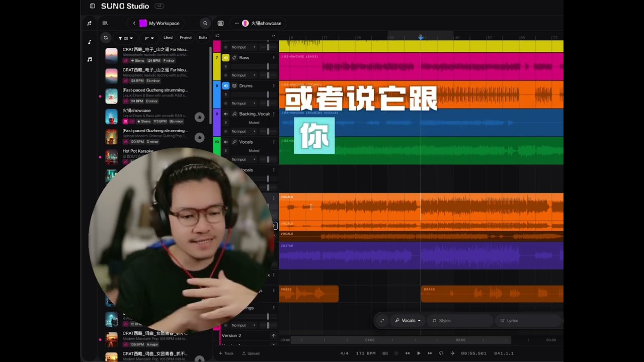Like the 120 BPM Guzheng song with thumbs-up

(199, 137)
